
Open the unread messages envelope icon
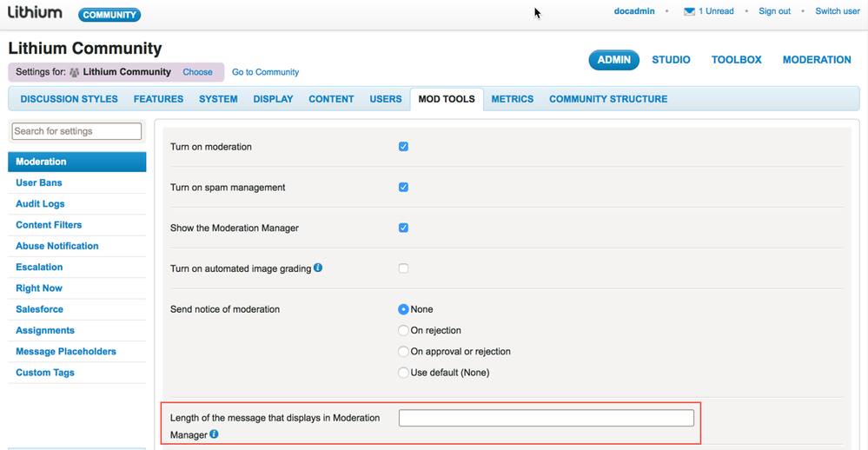click(x=689, y=11)
